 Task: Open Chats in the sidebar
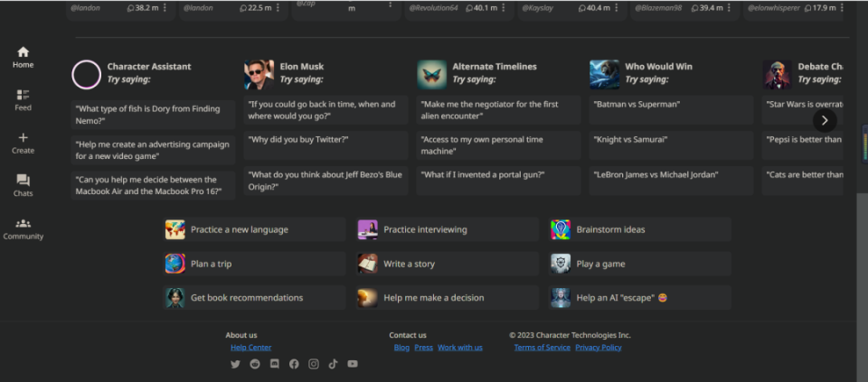24,186
